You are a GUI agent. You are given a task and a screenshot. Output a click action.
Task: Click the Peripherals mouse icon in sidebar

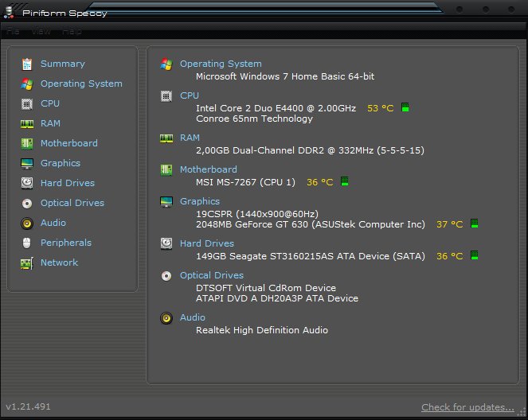(27, 243)
